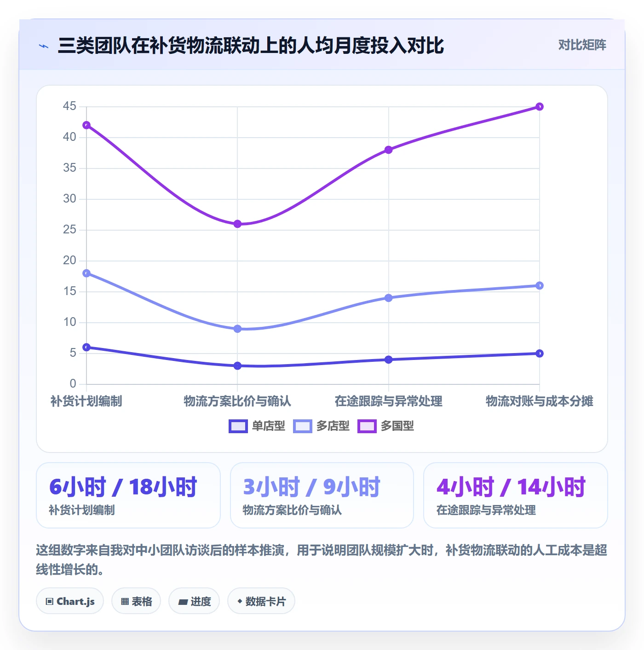
Task: Click the y-axis value 20
Action: [69, 261]
